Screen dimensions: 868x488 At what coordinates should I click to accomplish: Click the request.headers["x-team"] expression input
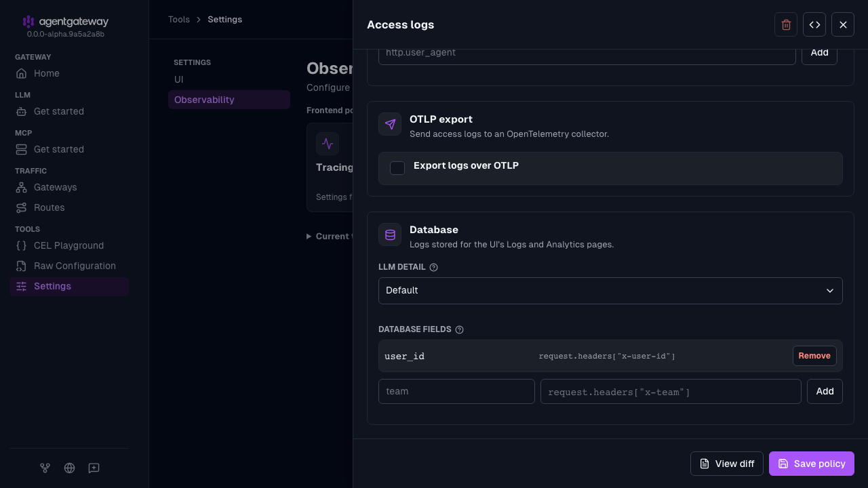[671, 391]
